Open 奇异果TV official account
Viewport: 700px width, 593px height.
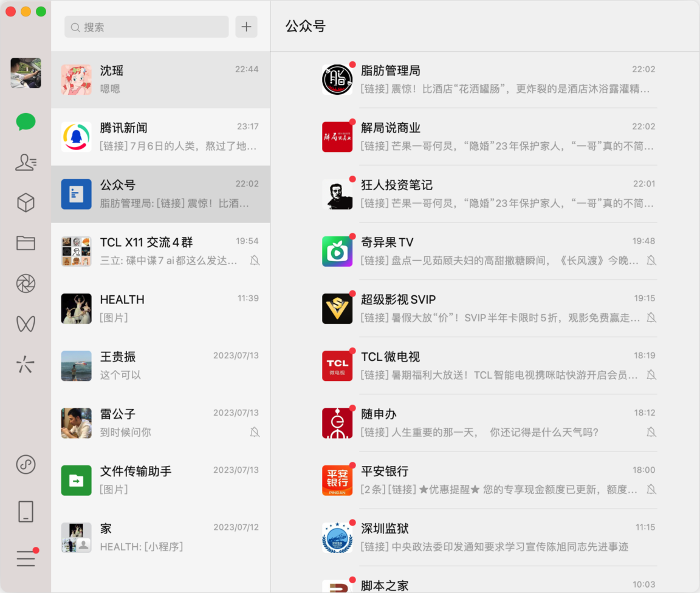pyautogui.click(x=489, y=251)
